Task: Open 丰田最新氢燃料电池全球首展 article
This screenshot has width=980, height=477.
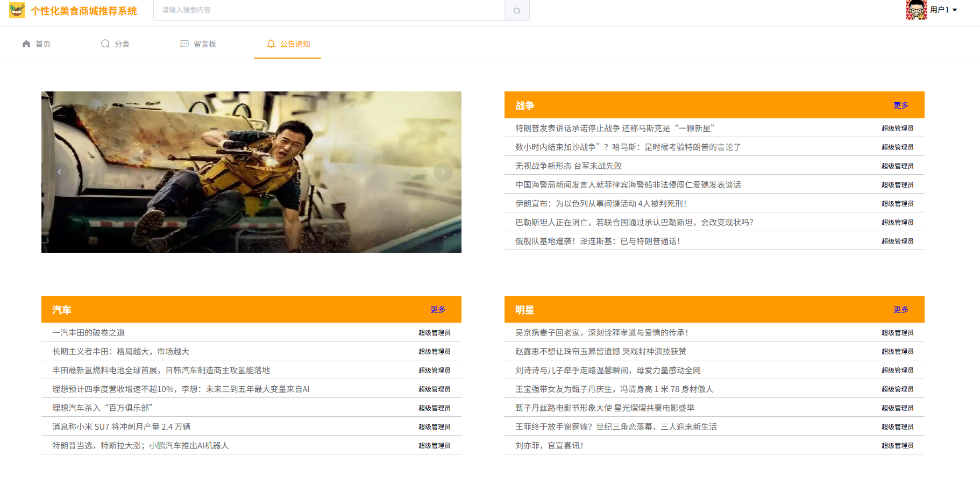Action: tap(161, 370)
